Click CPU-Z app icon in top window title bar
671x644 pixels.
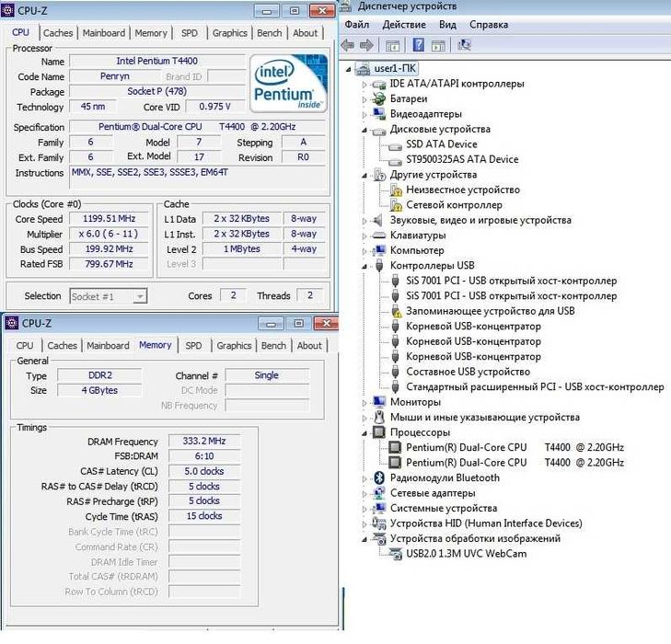tap(7, 10)
